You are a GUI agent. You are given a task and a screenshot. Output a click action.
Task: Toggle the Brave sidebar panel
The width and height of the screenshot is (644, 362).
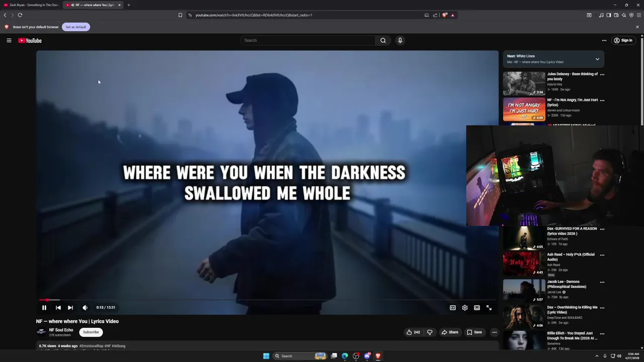(x=608, y=15)
